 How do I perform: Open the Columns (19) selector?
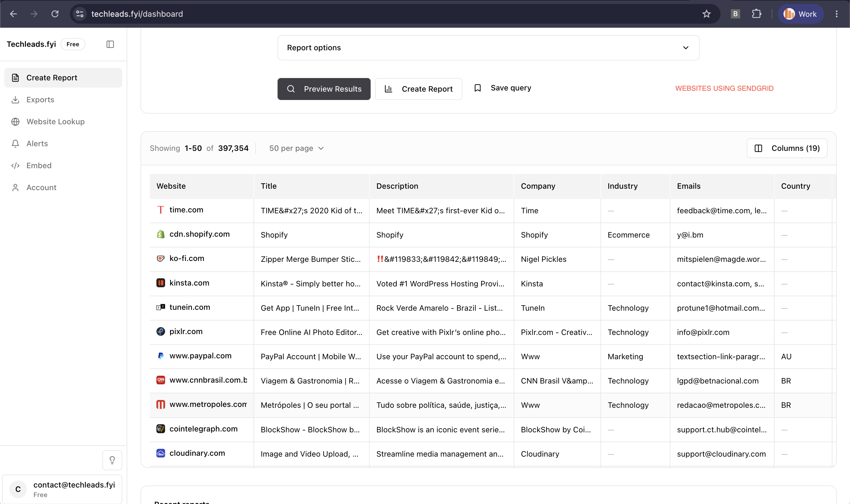[x=787, y=149]
